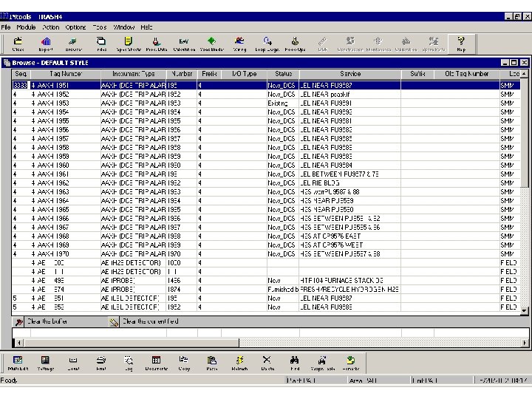The height and width of the screenshot is (399, 532).
Task: Select the 'Existing' status cell
Action: (x=283, y=103)
